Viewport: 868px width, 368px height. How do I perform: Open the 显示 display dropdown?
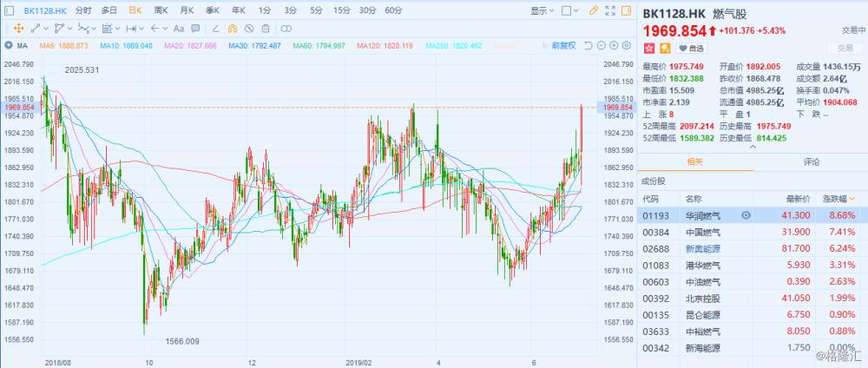click(x=542, y=10)
